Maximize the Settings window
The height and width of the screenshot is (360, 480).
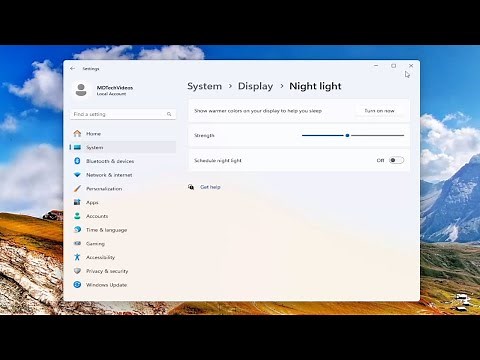[x=393, y=66]
